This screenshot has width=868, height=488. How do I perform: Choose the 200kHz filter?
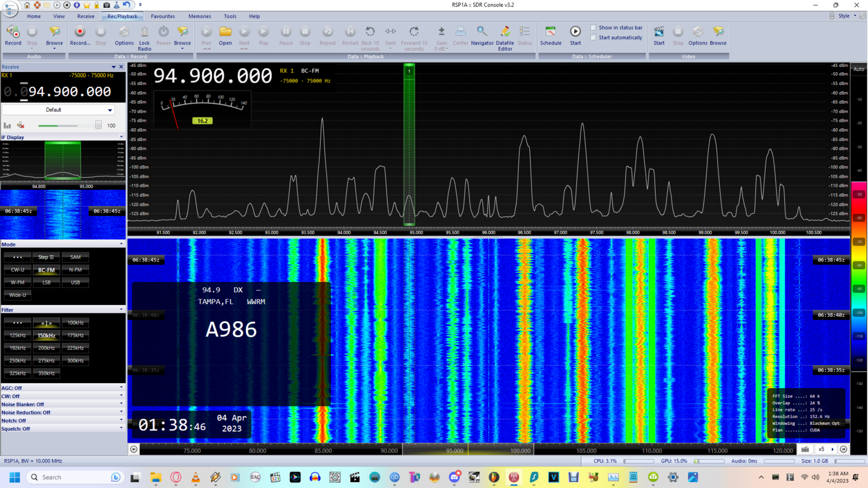[46, 348]
